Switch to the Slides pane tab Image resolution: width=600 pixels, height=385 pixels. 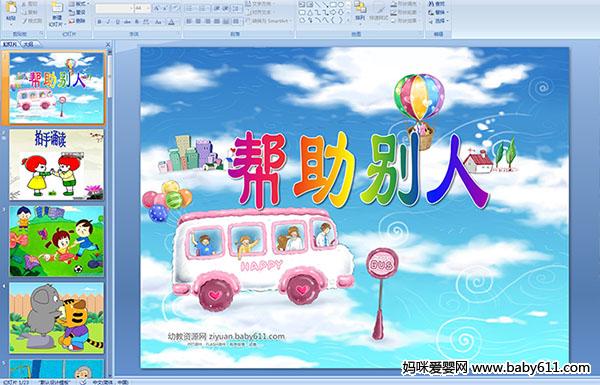pos(10,44)
